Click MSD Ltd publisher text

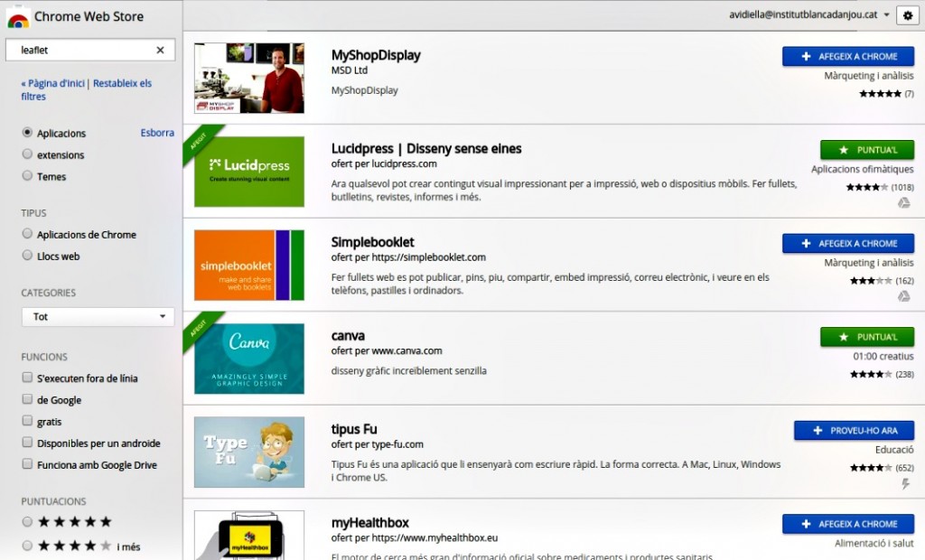[350, 70]
